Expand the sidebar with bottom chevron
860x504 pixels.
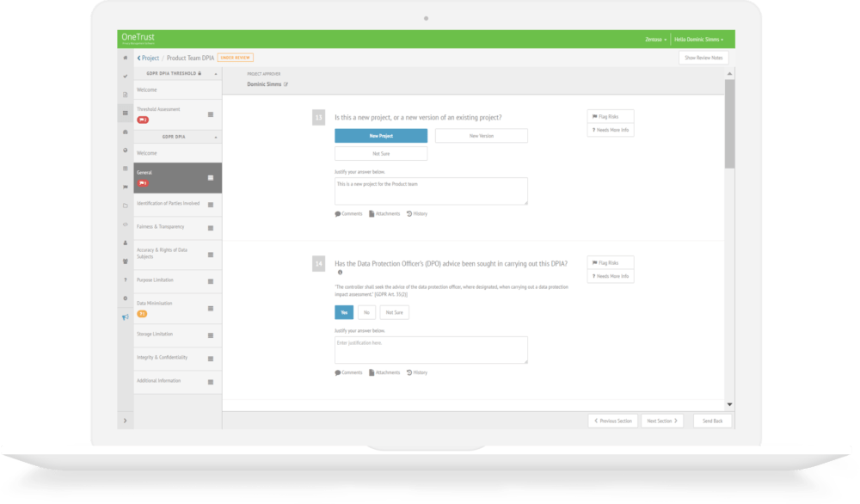(125, 421)
